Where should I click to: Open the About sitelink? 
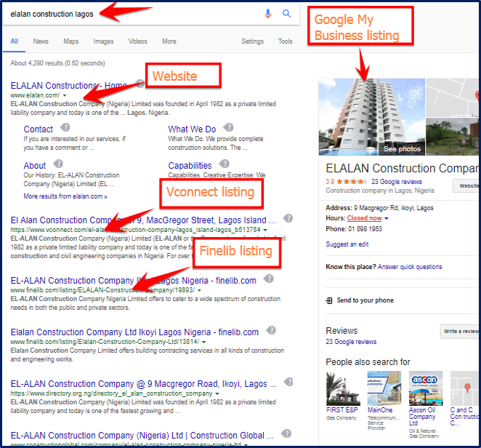pos(35,166)
